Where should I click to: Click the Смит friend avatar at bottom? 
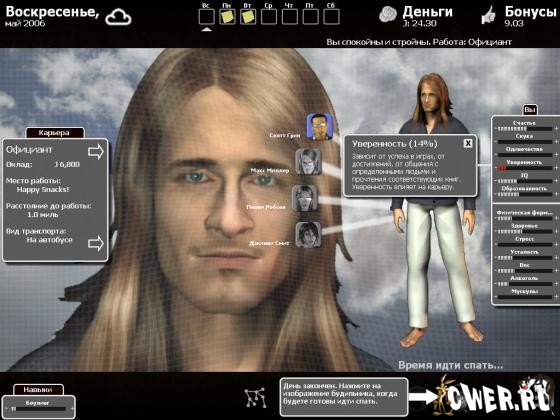[308, 235]
